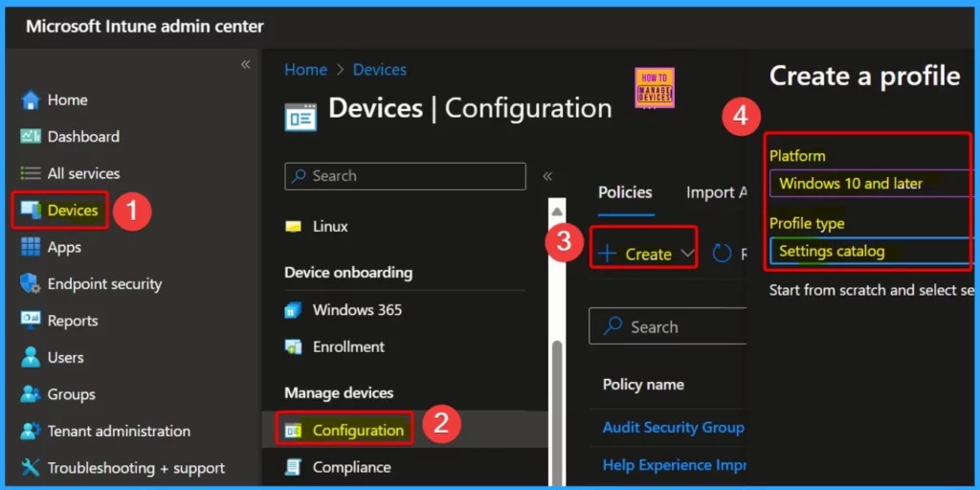980x490 pixels.
Task: Click the Devices menu scrollbar thumb
Action: [557, 413]
